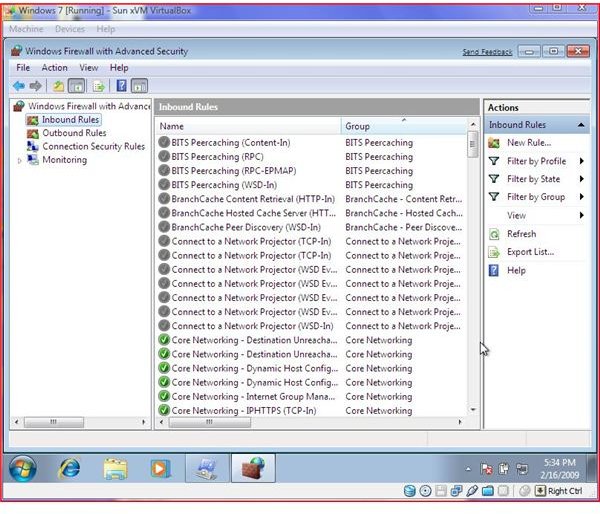
Task: Click the Forward arrow toolbar icon
Action: (x=36, y=86)
